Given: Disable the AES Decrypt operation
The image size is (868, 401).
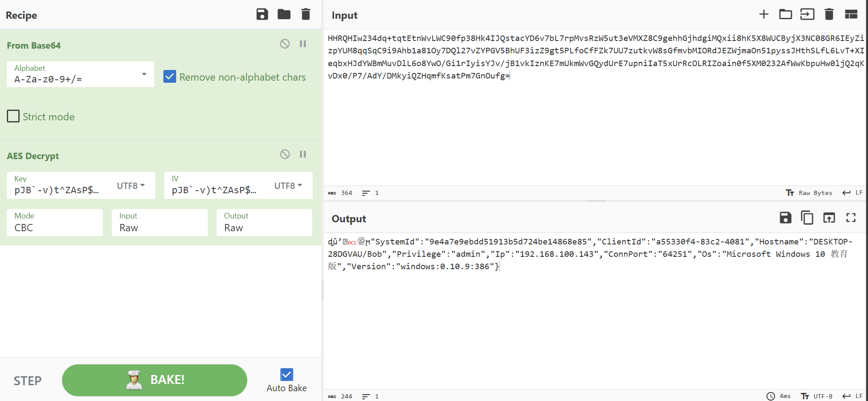Looking at the screenshot, I should [x=285, y=154].
